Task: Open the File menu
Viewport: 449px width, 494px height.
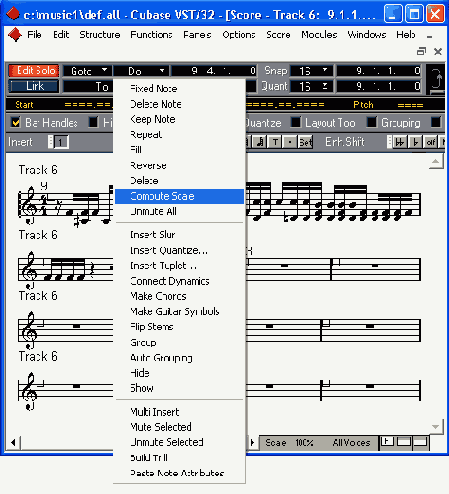Action: 34,35
